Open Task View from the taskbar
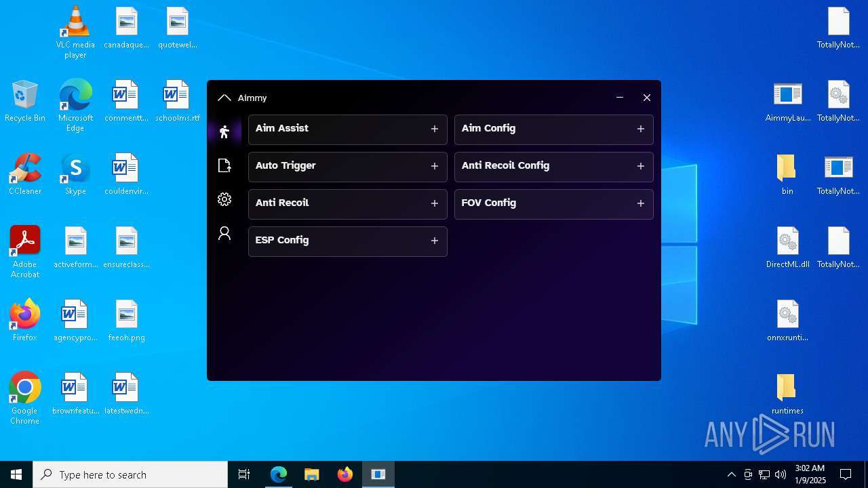The image size is (868, 488). pyautogui.click(x=244, y=474)
